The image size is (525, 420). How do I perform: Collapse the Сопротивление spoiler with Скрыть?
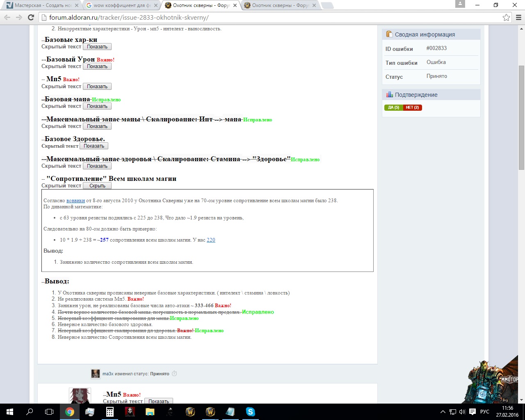pos(97,186)
